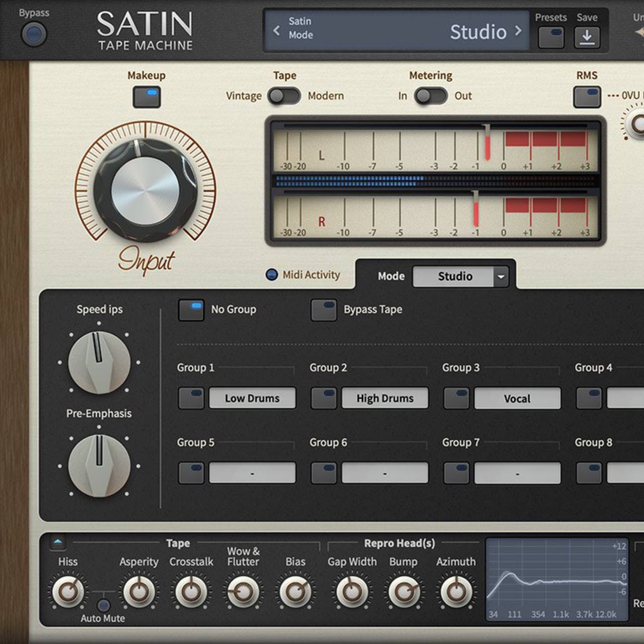This screenshot has width=644, height=644.
Task: Save preset with the download-arrow icon
Action: coord(587,37)
